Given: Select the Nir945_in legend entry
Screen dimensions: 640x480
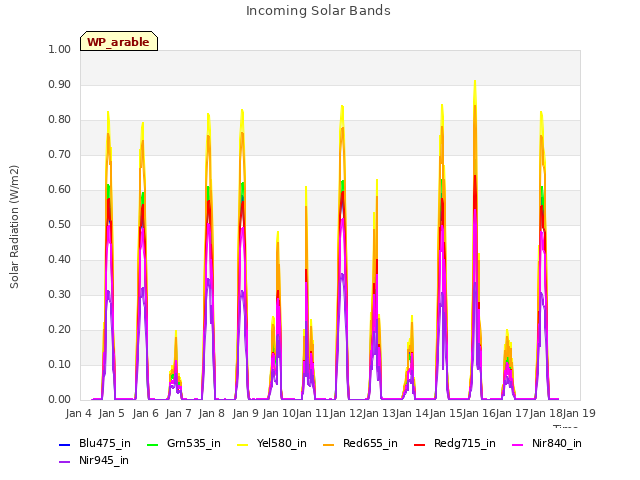Looking at the screenshot, I should (x=94, y=460).
